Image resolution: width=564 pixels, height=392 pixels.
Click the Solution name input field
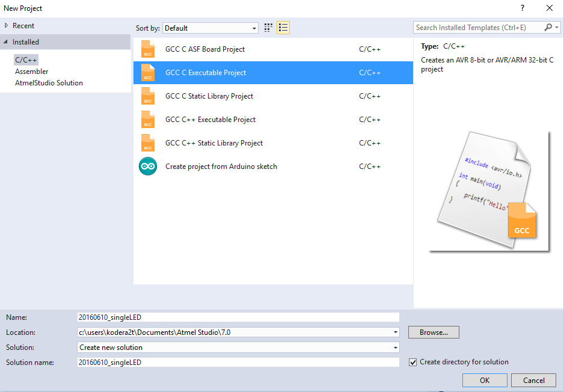click(238, 362)
